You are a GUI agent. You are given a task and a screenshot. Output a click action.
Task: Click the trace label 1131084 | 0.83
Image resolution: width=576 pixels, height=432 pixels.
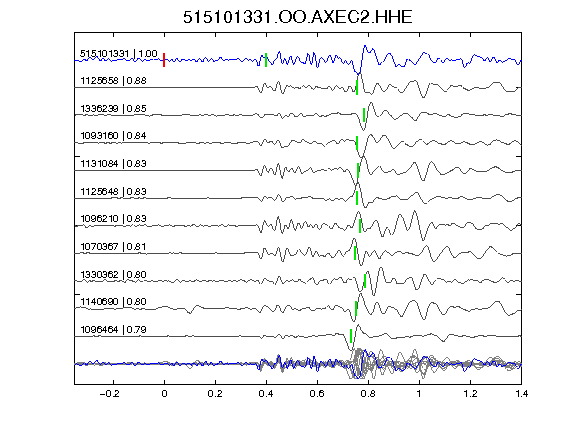pos(114,163)
